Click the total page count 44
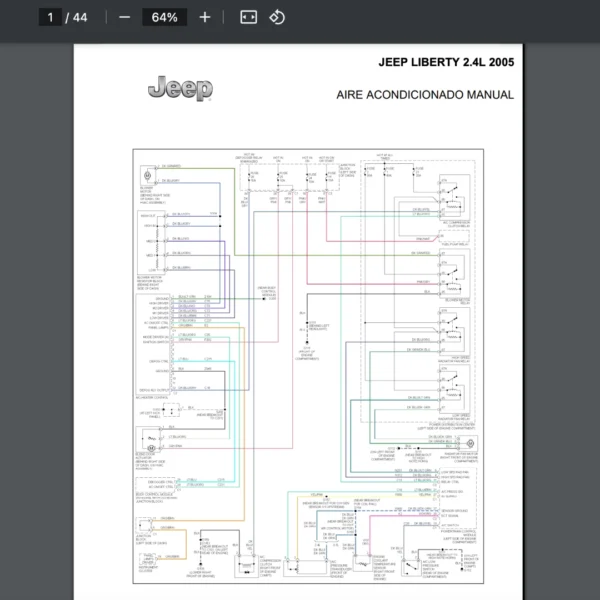Screen dimensions: 600x600 click(x=80, y=17)
